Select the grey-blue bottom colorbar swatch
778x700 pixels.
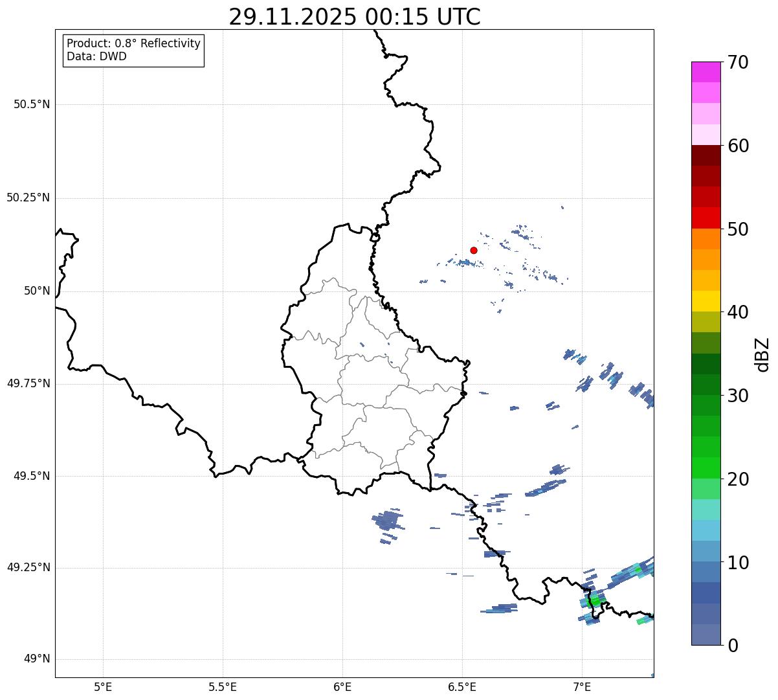[706, 635]
